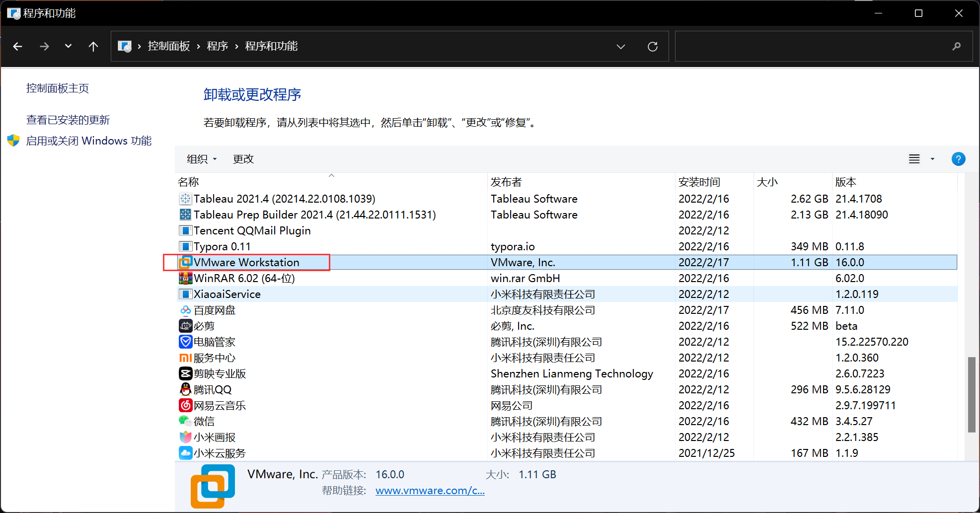Viewport: 980px width, 513px height.
Task: Click inside the search input field
Action: pos(820,46)
